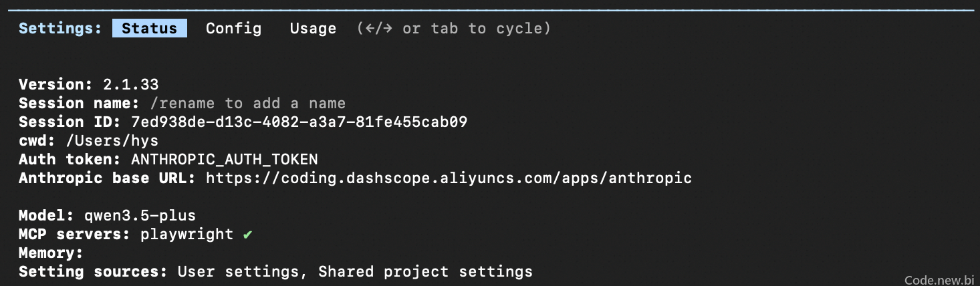Open the dashscope Anthropic base URL
980x286 pixels.
(x=449, y=178)
